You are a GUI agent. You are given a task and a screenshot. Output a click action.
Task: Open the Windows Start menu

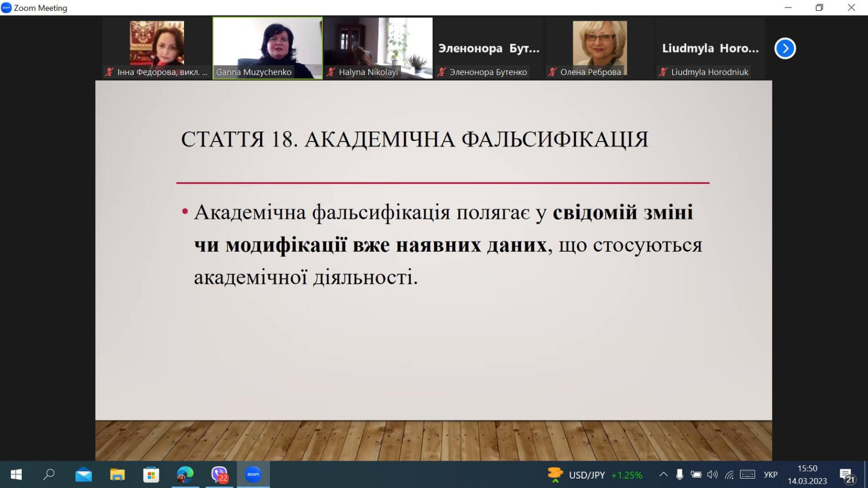[x=16, y=475]
